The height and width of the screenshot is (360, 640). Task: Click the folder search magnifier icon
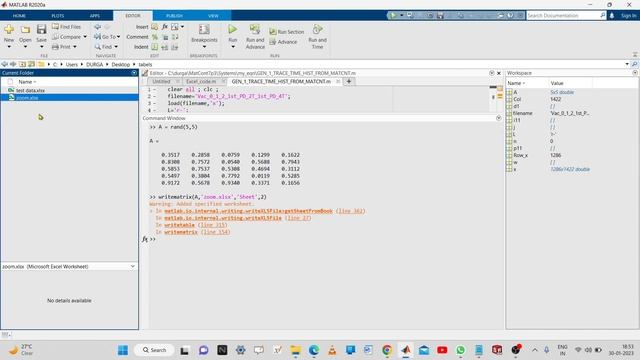pos(634,64)
